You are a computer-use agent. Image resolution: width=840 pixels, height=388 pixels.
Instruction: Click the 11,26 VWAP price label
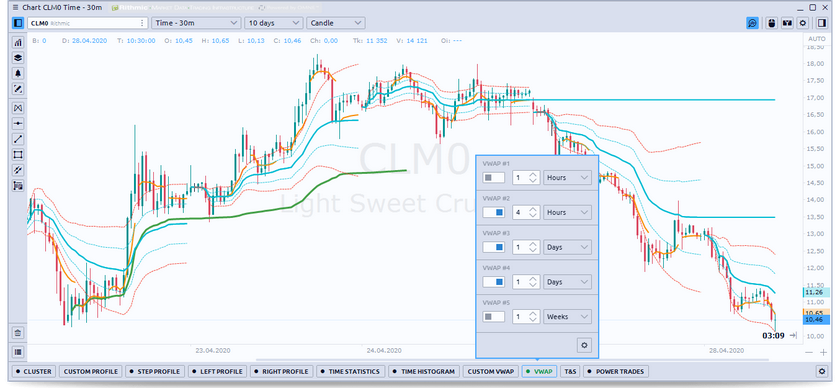[816, 293]
